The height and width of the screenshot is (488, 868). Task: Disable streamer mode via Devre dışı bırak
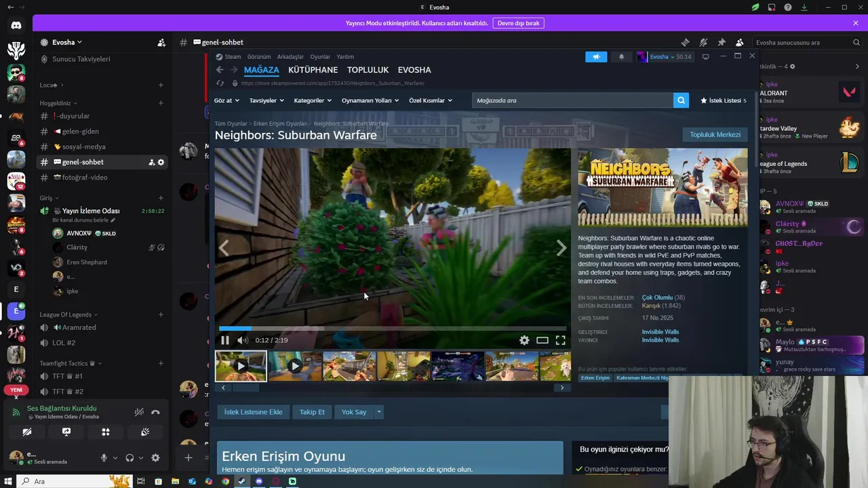tap(518, 23)
